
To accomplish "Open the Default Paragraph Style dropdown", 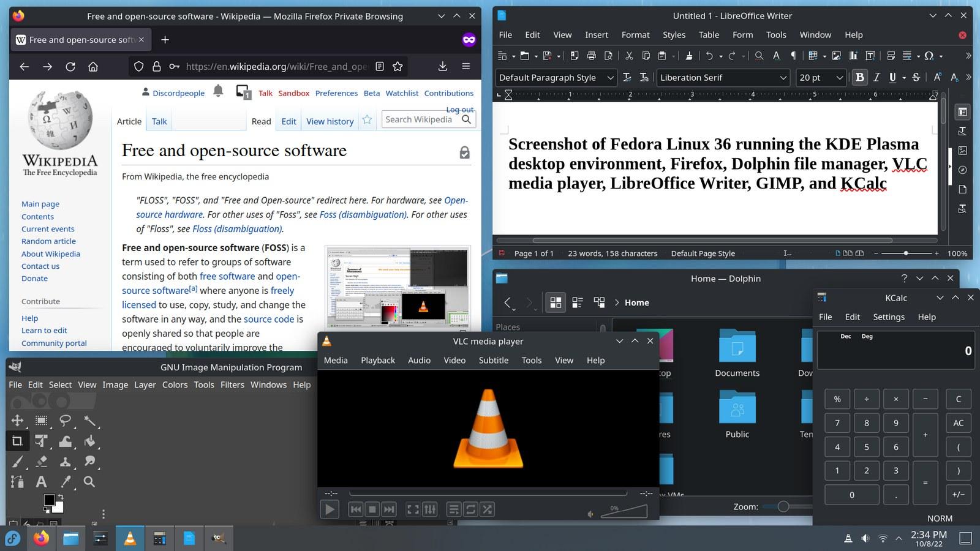I will [x=610, y=78].
